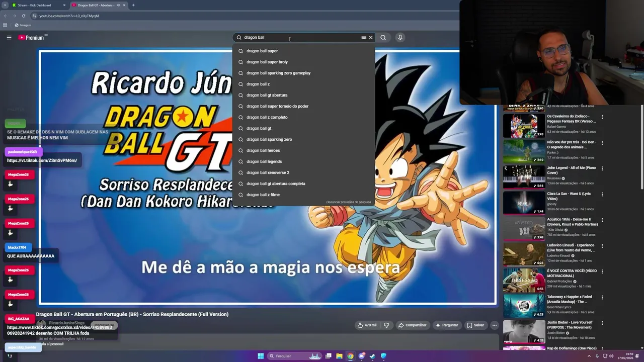Open Justin Bieber Love Yourself video

coord(524,331)
